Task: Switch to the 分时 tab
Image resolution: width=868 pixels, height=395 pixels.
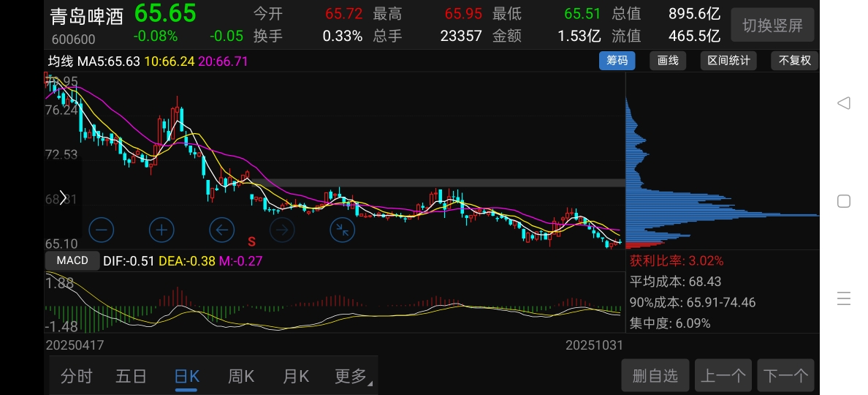Action: 77,376
